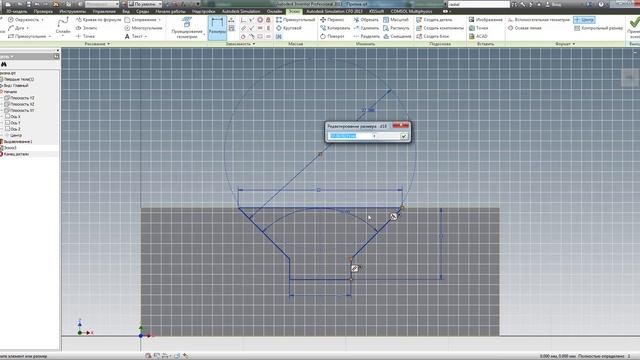
Task: Switch to the Эскиз ribbon tab
Action: 294,11
